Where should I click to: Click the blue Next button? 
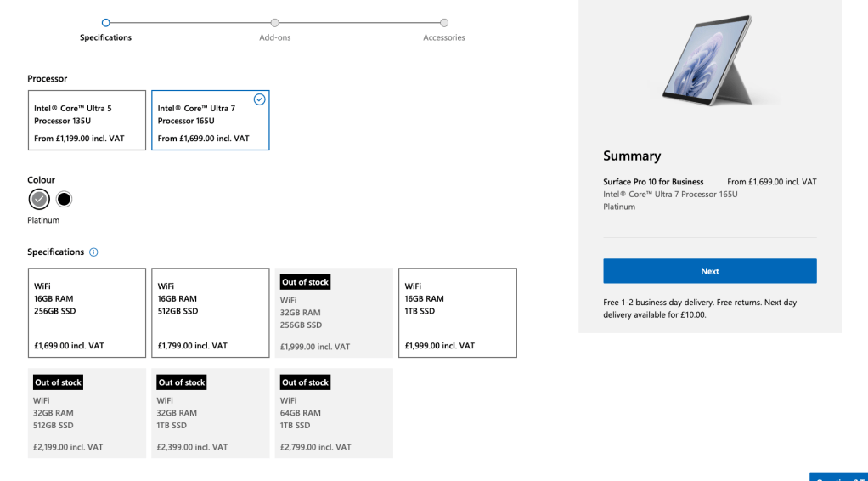click(x=710, y=271)
